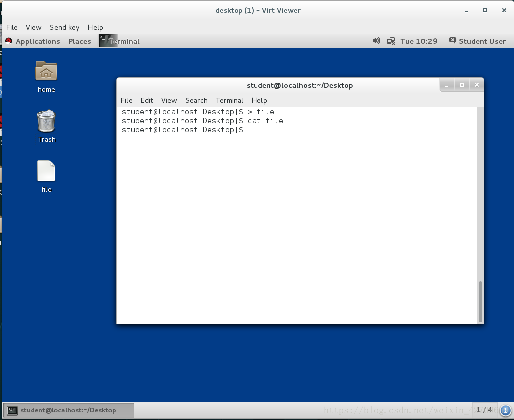Open the terminal's Edit menu
Screen dimensions: 514x420
tap(147, 100)
